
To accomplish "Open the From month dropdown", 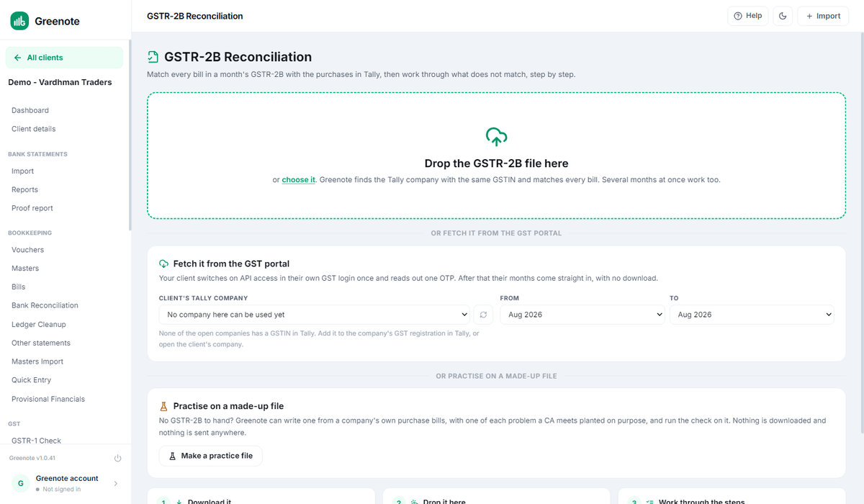I will (x=582, y=315).
